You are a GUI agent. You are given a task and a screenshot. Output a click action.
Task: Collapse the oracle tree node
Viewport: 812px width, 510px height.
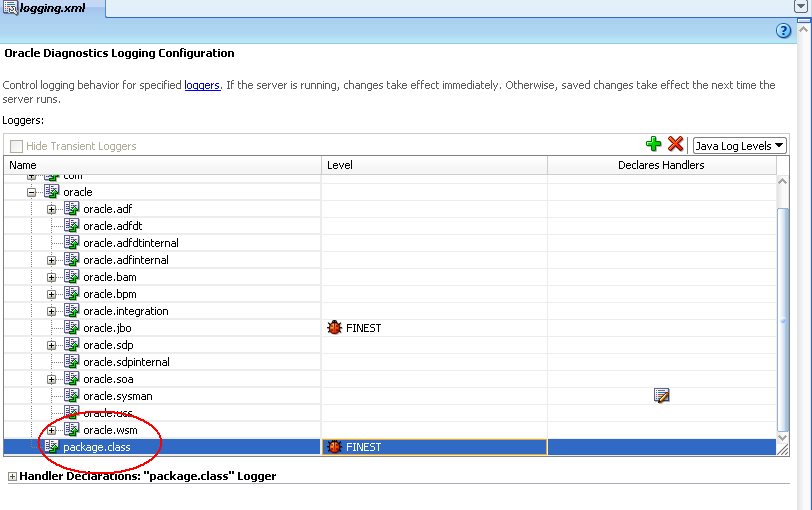31,192
